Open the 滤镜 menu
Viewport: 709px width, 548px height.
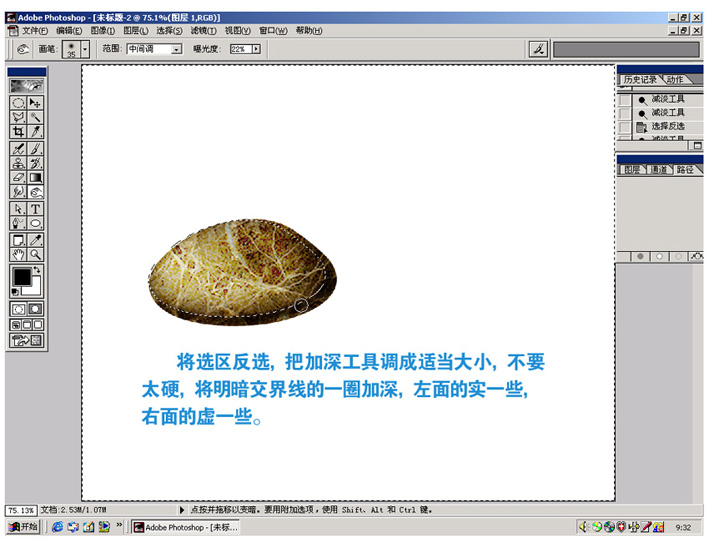coord(203,30)
